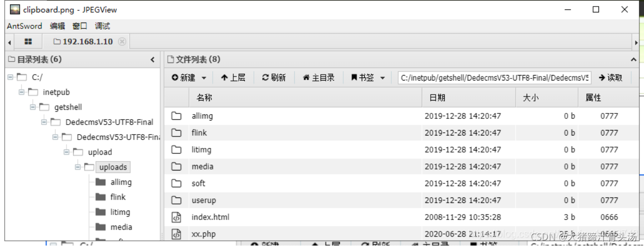Open the 编辑 menu
644x246 pixels.
point(57,26)
